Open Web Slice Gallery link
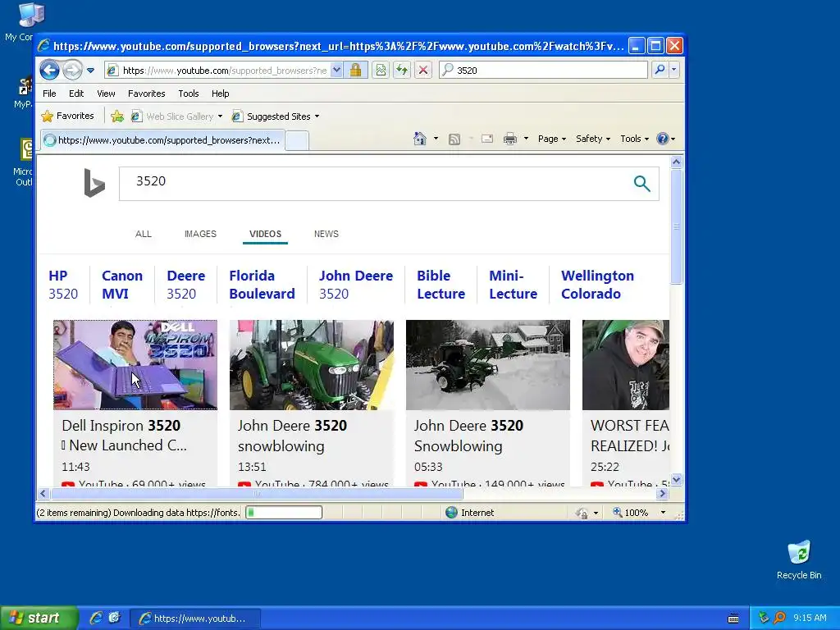The image size is (840, 630). pyautogui.click(x=177, y=116)
